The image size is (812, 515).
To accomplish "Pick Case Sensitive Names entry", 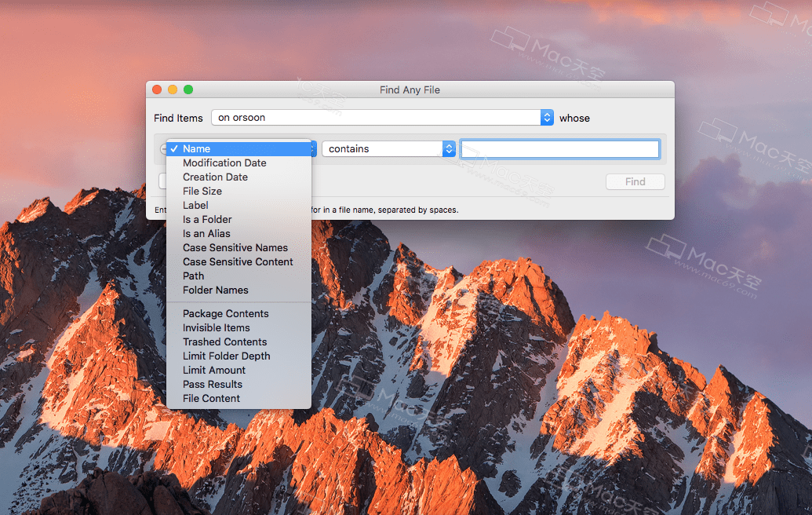I will tap(239, 247).
